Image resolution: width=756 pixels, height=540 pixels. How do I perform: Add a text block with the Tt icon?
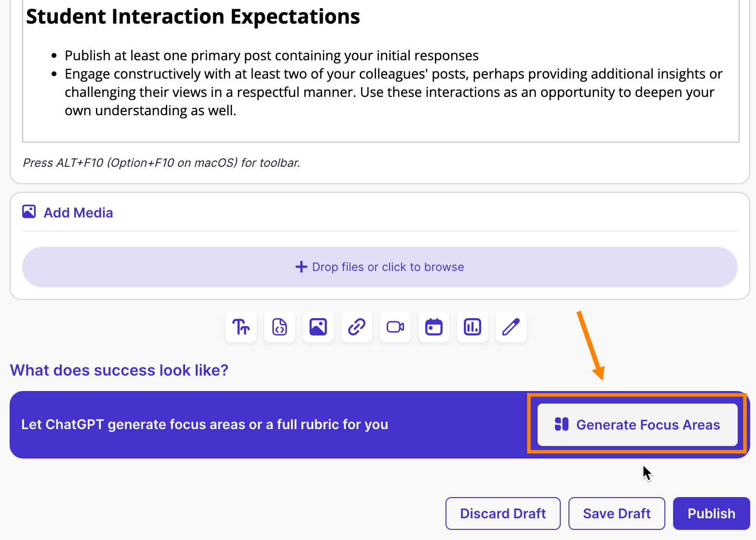pyautogui.click(x=241, y=327)
